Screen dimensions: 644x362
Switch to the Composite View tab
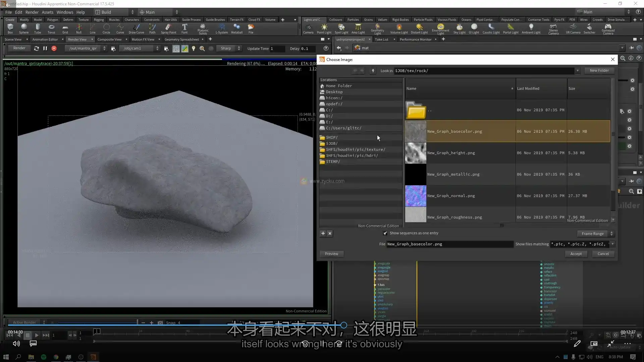109,39
